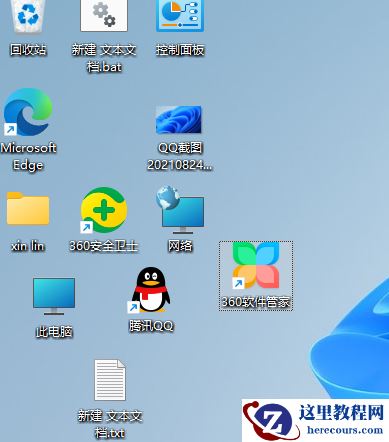Screen dimensions: 389x442
Task: Click the xin lin folder name
Action: click(x=28, y=246)
